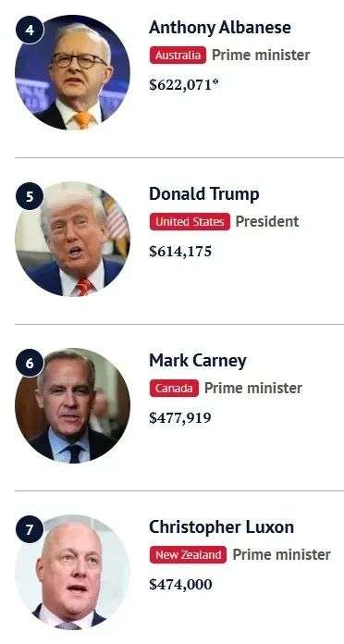Click the Donald Trump name heading

[x=204, y=194]
